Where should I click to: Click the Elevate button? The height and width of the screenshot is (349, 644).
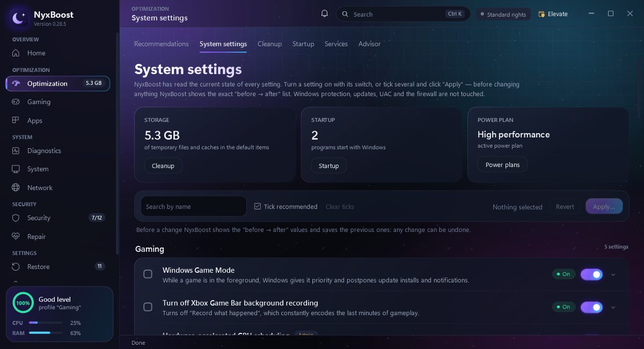553,14
